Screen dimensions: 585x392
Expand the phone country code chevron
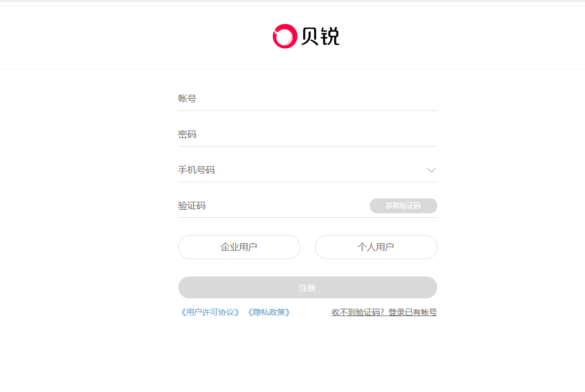(x=431, y=170)
